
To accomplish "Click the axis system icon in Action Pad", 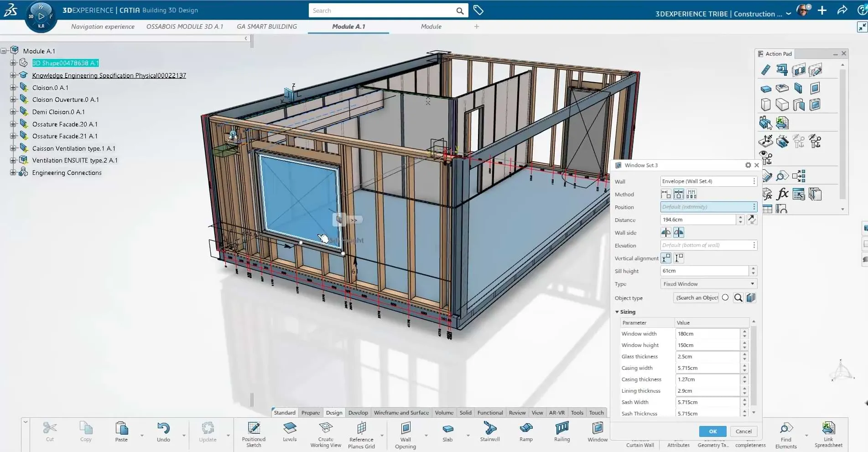I will click(x=765, y=141).
